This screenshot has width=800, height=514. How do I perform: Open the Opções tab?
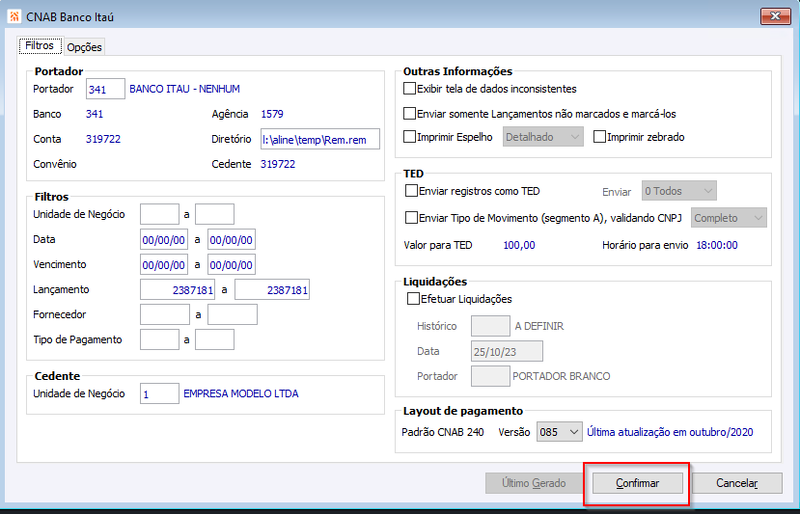(85, 47)
